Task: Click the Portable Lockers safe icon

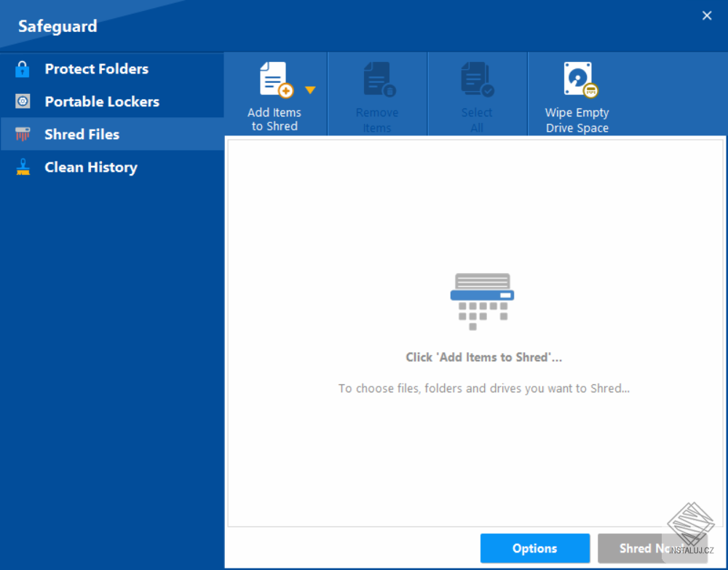Action: point(23,101)
